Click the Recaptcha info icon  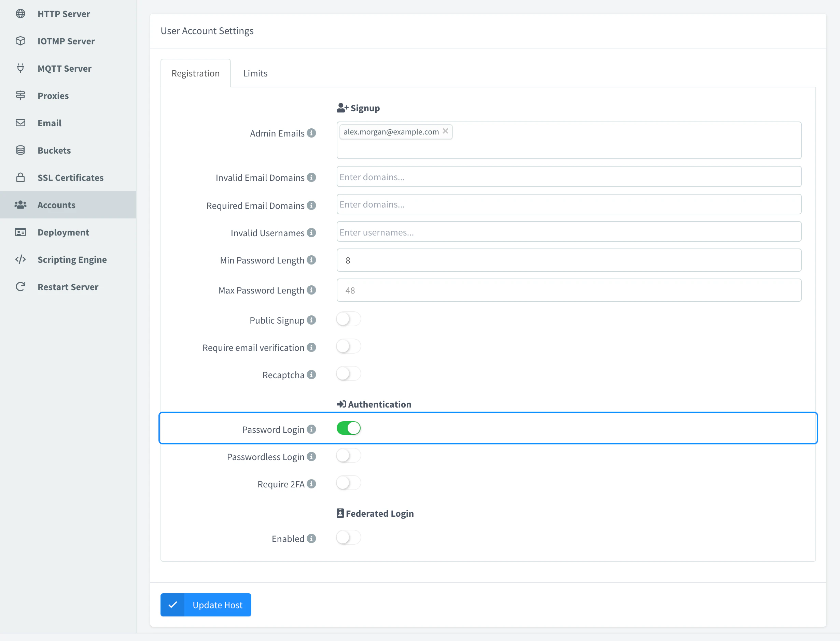(311, 375)
